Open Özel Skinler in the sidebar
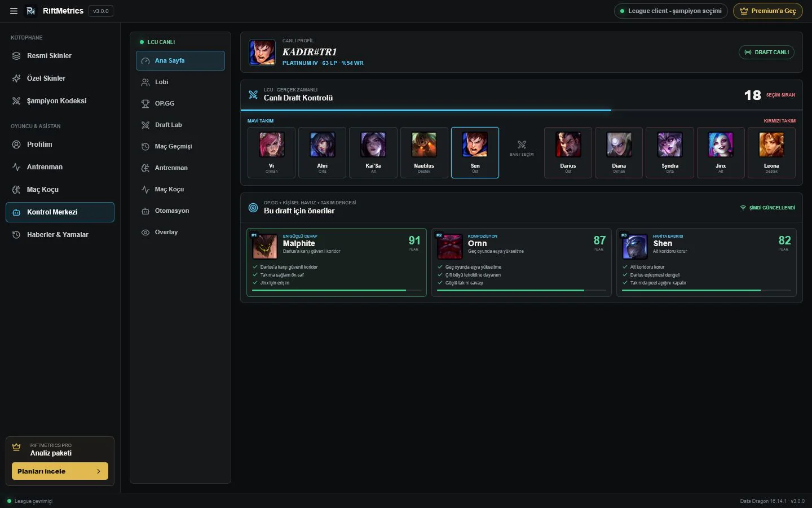The image size is (812, 508). point(60,78)
